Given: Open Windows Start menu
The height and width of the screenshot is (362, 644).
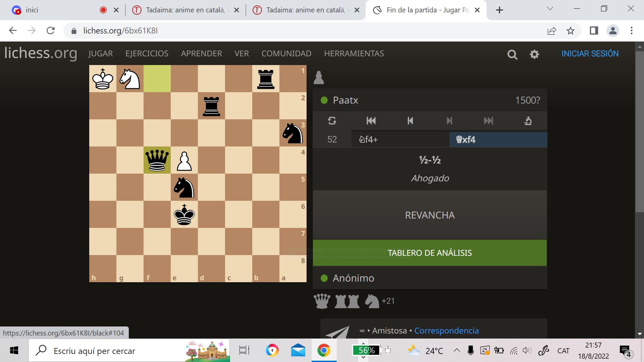Looking at the screenshot, I should click(x=14, y=351).
